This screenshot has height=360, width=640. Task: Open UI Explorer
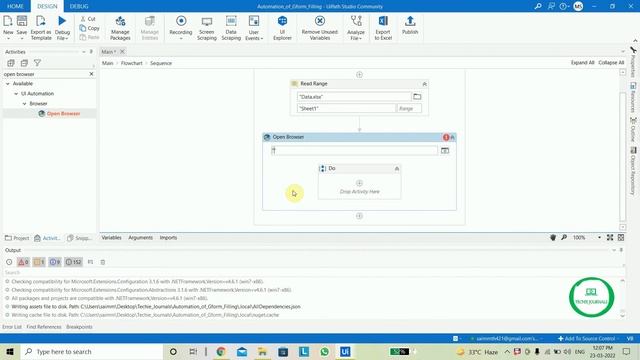click(x=282, y=28)
